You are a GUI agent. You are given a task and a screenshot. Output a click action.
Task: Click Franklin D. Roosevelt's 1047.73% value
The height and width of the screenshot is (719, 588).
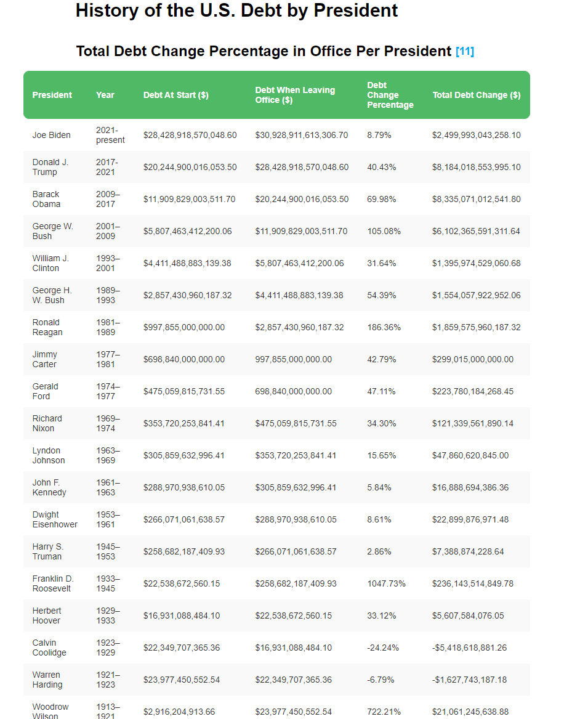pyautogui.click(x=387, y=583)
